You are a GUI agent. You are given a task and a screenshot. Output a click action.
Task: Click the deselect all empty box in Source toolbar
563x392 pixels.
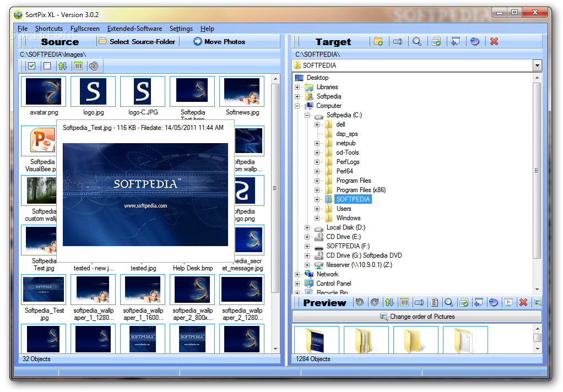click(x=47, y=66)
